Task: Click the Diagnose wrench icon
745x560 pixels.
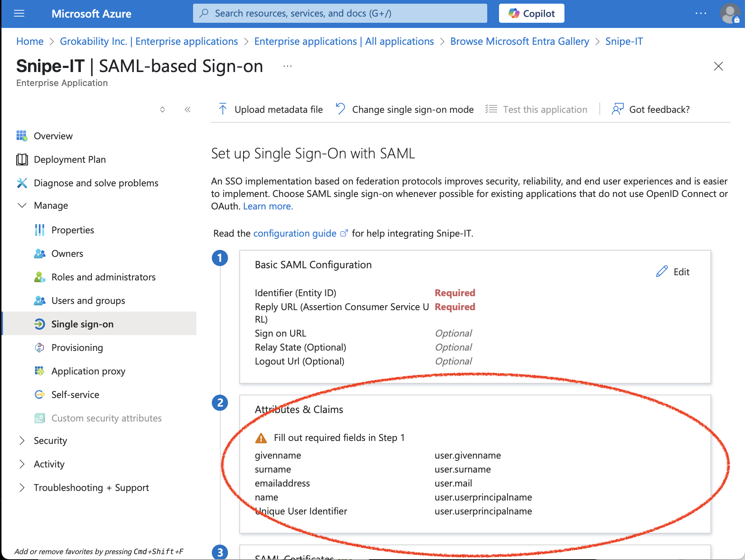Action: point(22,183)
